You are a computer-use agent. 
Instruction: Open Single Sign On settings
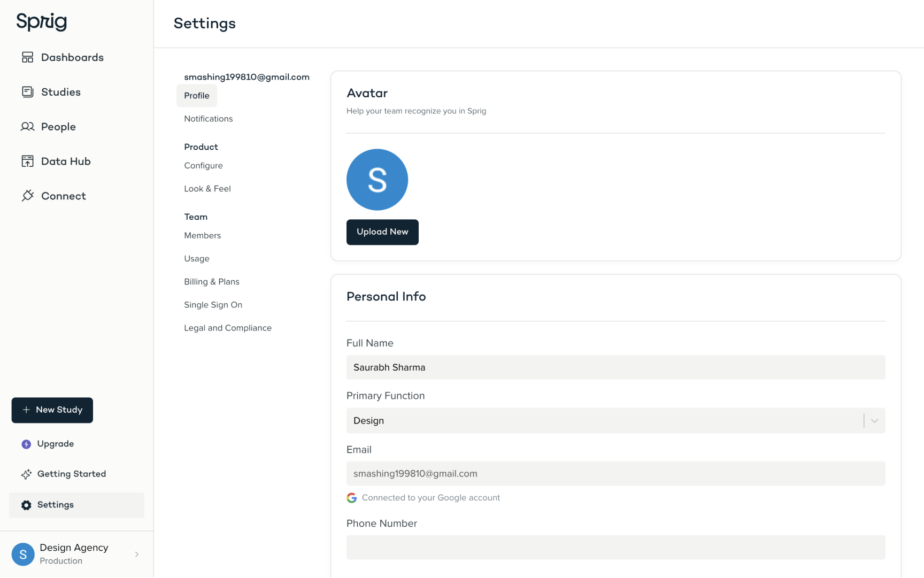(213, 305)
